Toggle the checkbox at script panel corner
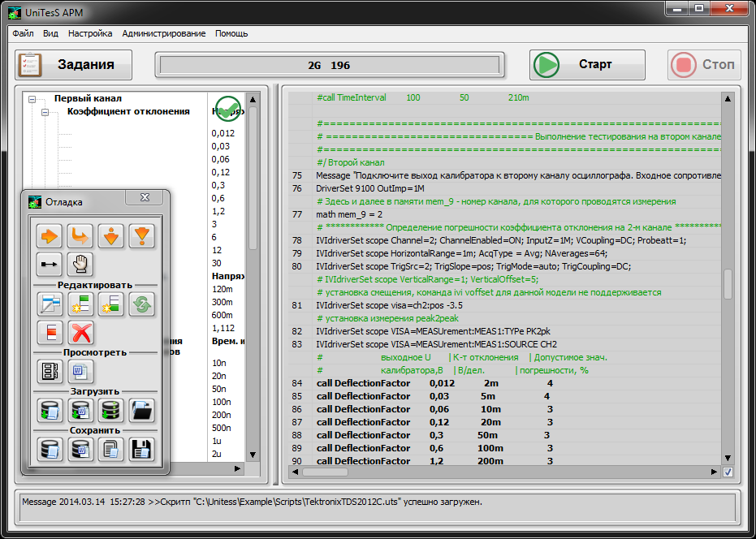The height and width of the screenshot is (539, 756). (728, 472)
